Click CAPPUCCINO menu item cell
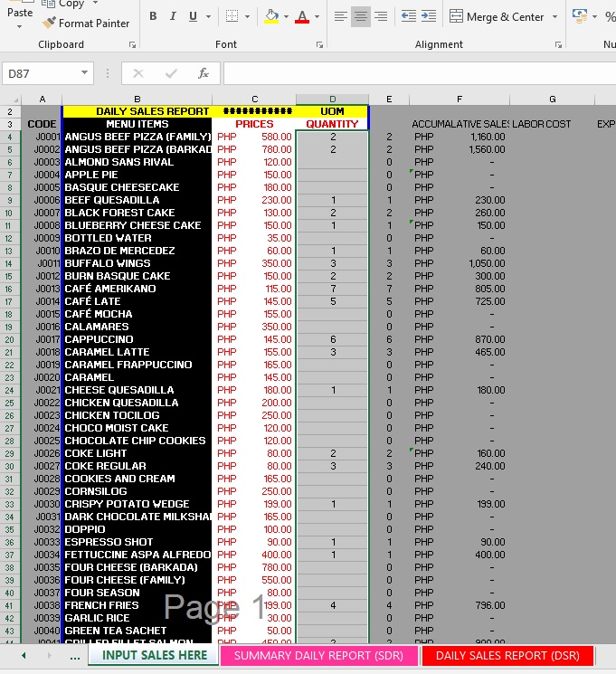The height and width of the screenshot is (674, 616). point(137,339)
